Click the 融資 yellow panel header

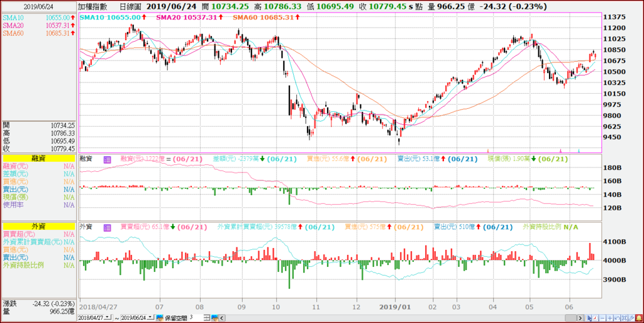[x=38, y=158]
